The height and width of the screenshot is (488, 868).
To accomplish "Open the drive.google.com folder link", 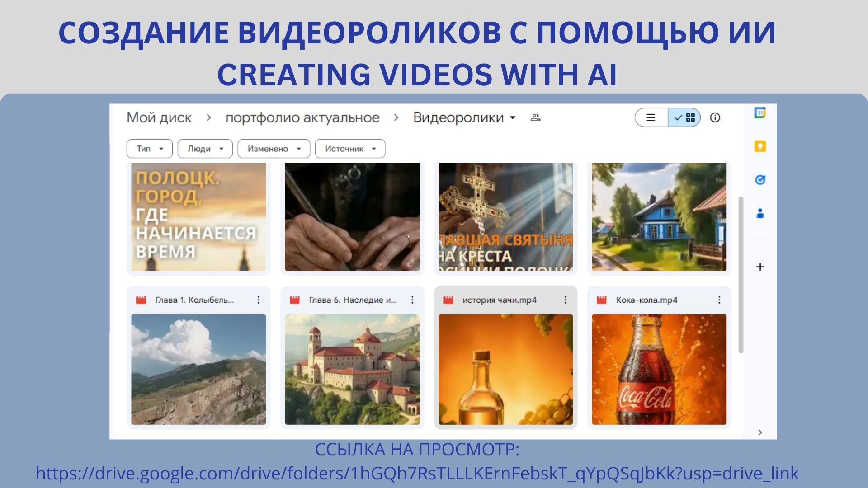I will tap(417, 473).
